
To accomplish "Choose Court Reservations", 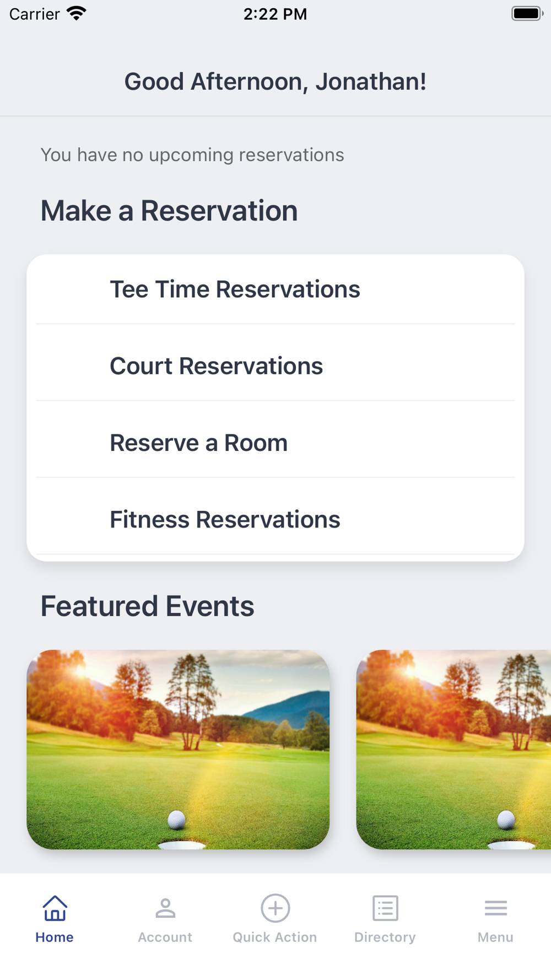I will (216, 366).
